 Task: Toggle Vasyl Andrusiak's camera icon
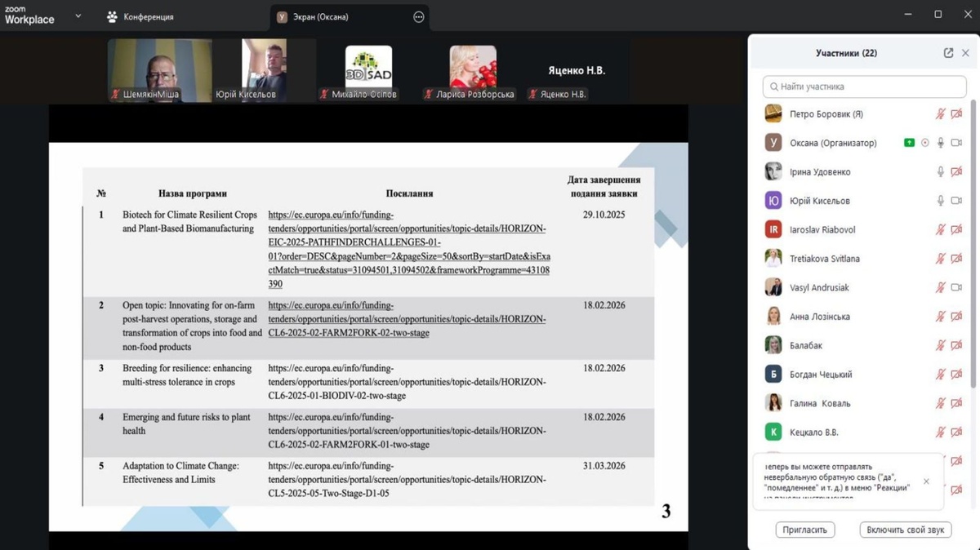956,288
